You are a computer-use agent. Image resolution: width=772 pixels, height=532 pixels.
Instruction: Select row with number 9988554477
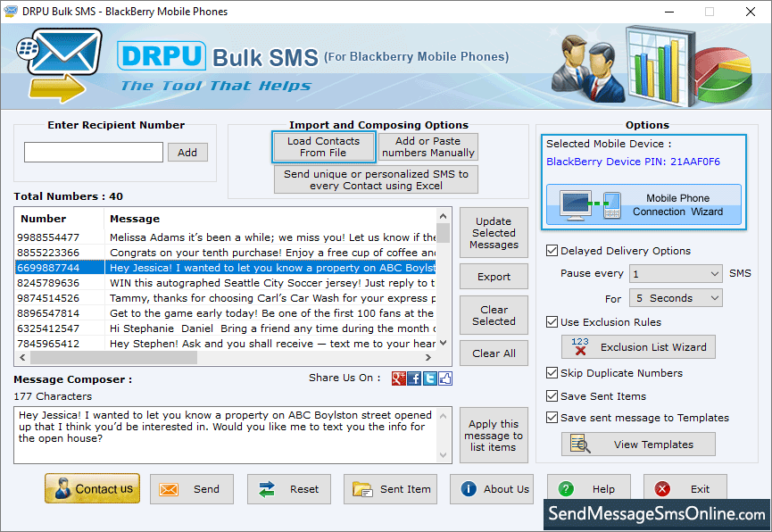coord(226,237)
